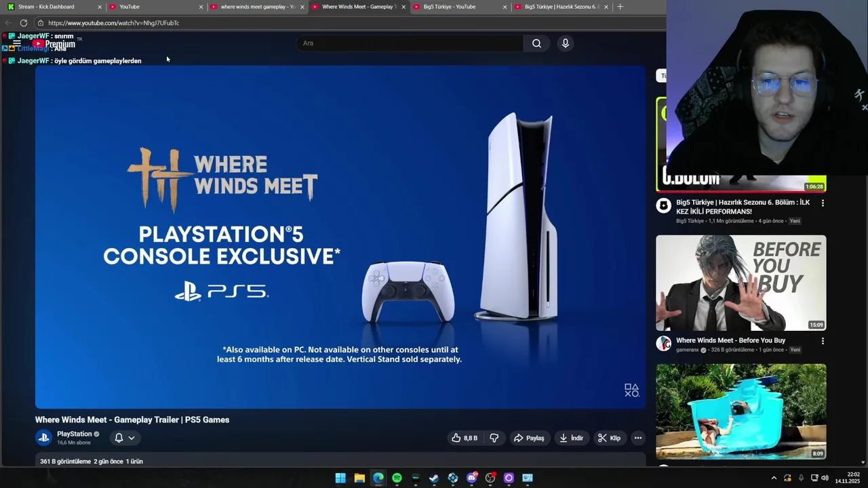
Task: Open the PlayStation channel avatar
Action: click(44, 438)
